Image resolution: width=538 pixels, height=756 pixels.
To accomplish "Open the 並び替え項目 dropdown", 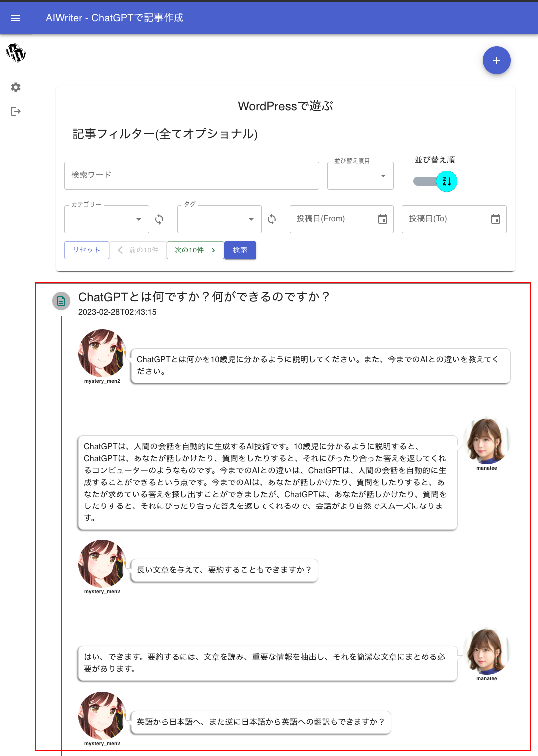I will tap(360, 176).
